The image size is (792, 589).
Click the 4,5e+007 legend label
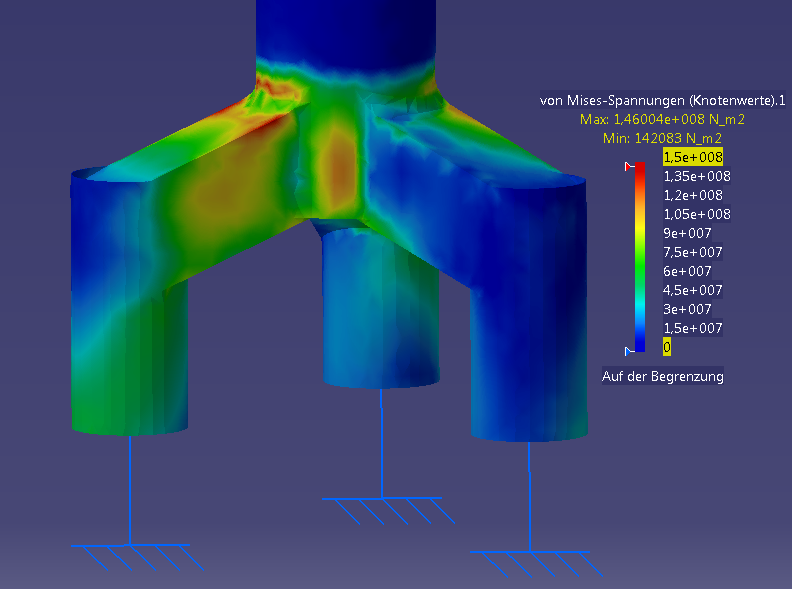(693, 290)
